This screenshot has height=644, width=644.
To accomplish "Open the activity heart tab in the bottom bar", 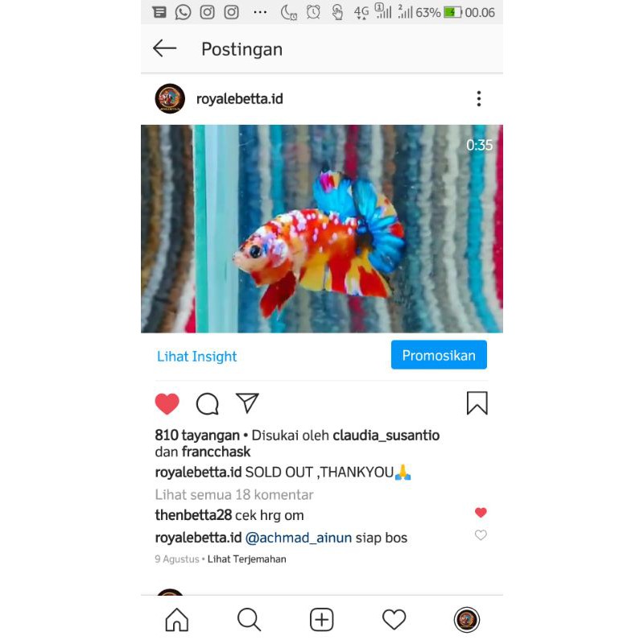I will click(x=394, y=619).
